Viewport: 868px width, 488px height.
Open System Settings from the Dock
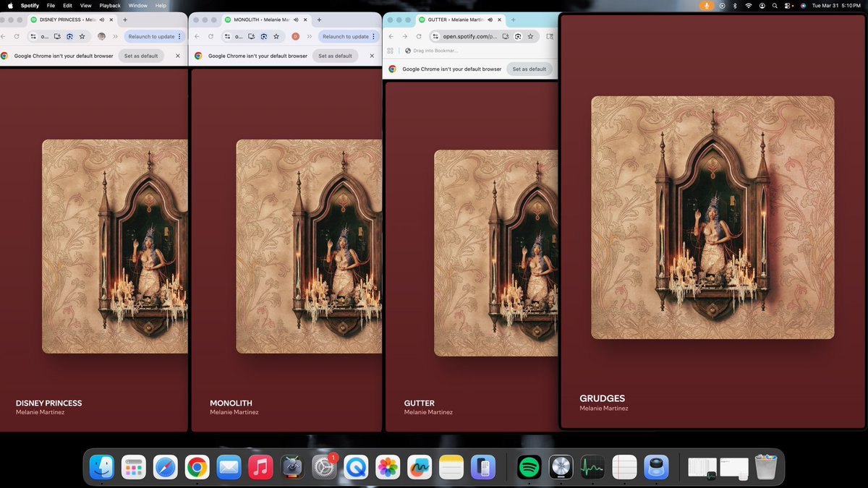tap(324, 467)
